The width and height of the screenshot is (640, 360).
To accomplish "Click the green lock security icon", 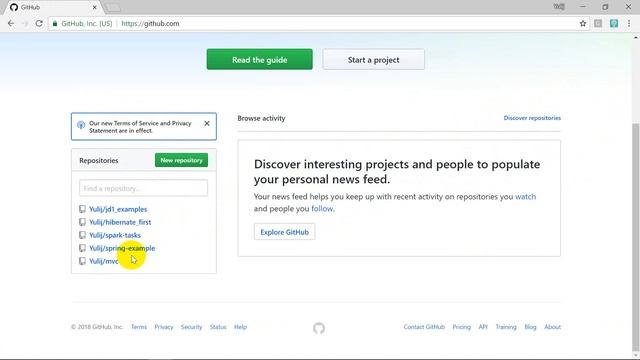I will point(55,24).
